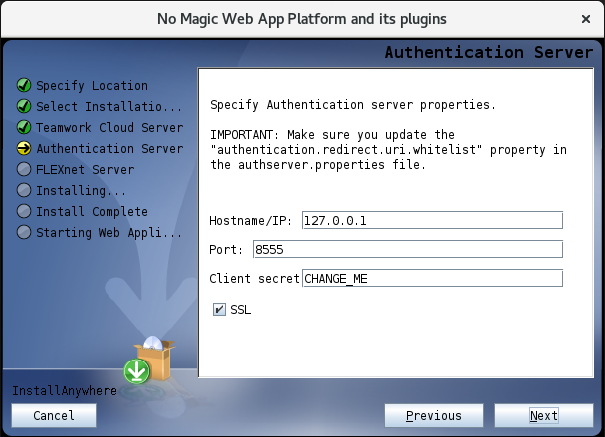Click the yellow arrow icon beside Authentication Server
Screen dimensions: 605x437
[24, 148]
